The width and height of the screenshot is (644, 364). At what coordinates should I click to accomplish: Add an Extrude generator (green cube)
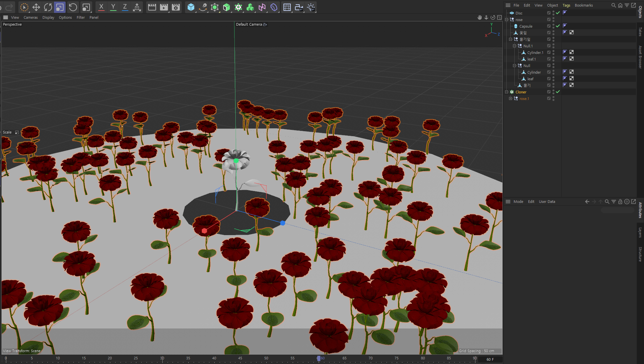[x=227, y=7]
